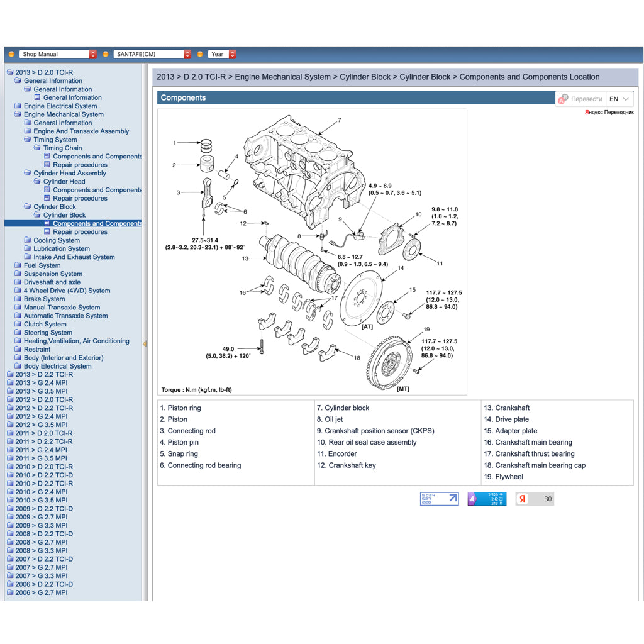Viewport: 644px width, 644px height.
Task: Click the page view counter widget below the table
Action: (x=439, y=498)
